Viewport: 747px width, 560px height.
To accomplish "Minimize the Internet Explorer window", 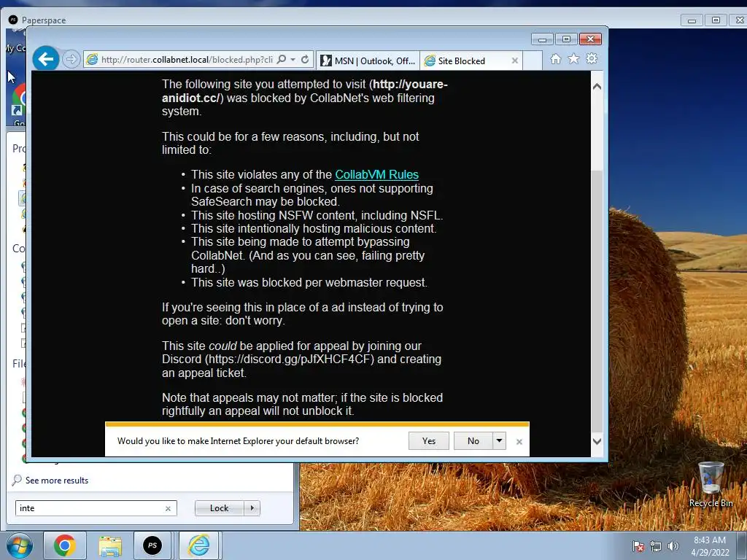I will point(542,39).
